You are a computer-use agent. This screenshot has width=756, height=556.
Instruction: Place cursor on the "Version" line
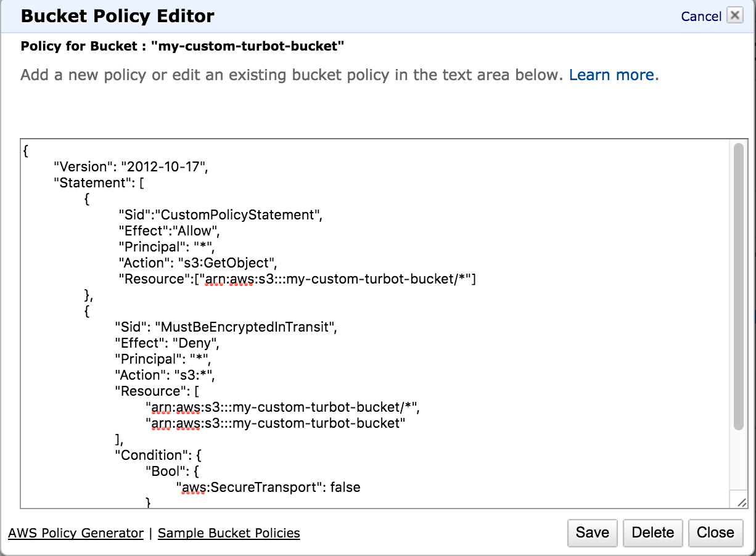tap(131, 166)
